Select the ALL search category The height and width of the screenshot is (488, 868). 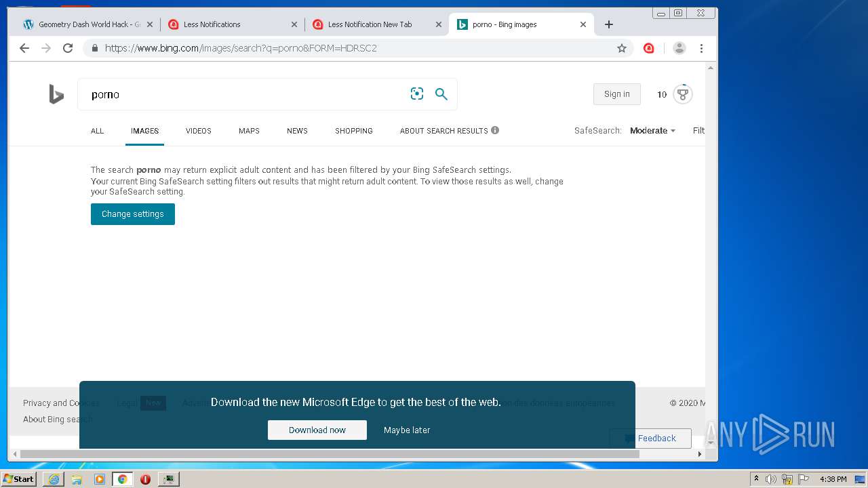coord(98,131)
